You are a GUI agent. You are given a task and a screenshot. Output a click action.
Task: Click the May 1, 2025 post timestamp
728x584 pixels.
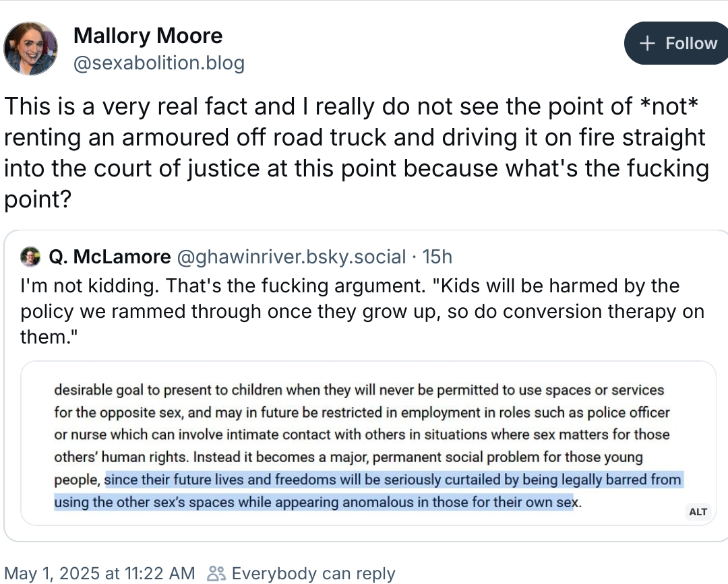pyautogui.click(x=100, y=573)
